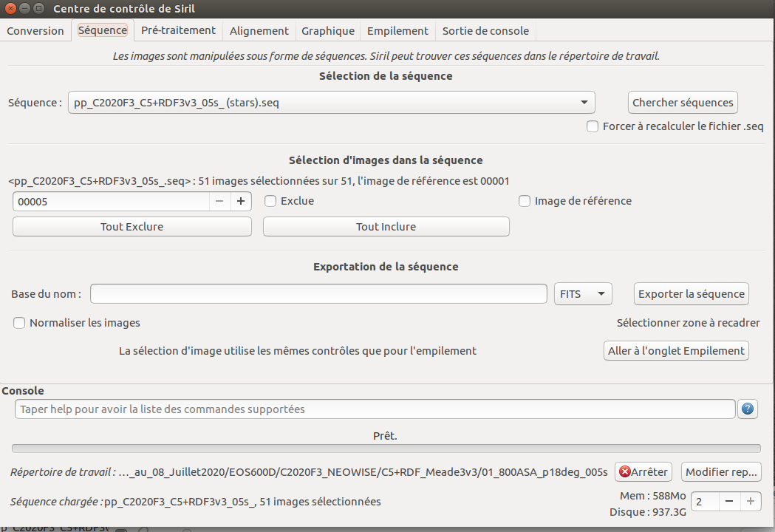Click Tout Inclure button
Image resolution: width=775 pixels, height=532 pixels.
point(386,226)
